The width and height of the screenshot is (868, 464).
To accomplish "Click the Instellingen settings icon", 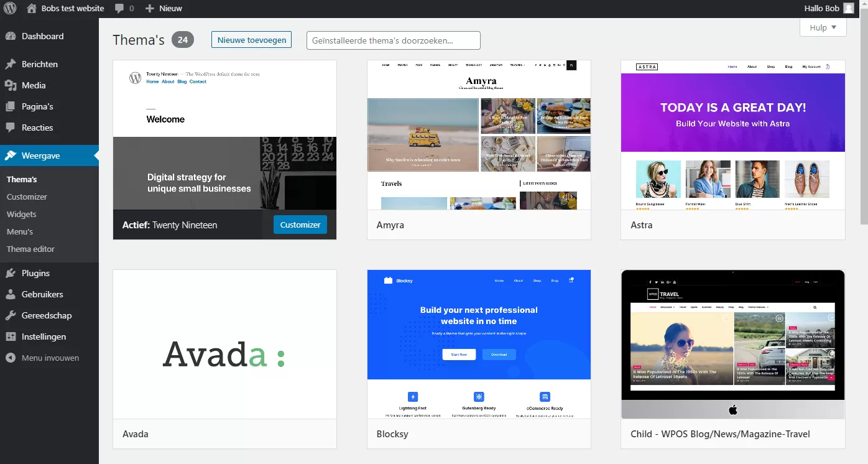I will tap(11, 336).
